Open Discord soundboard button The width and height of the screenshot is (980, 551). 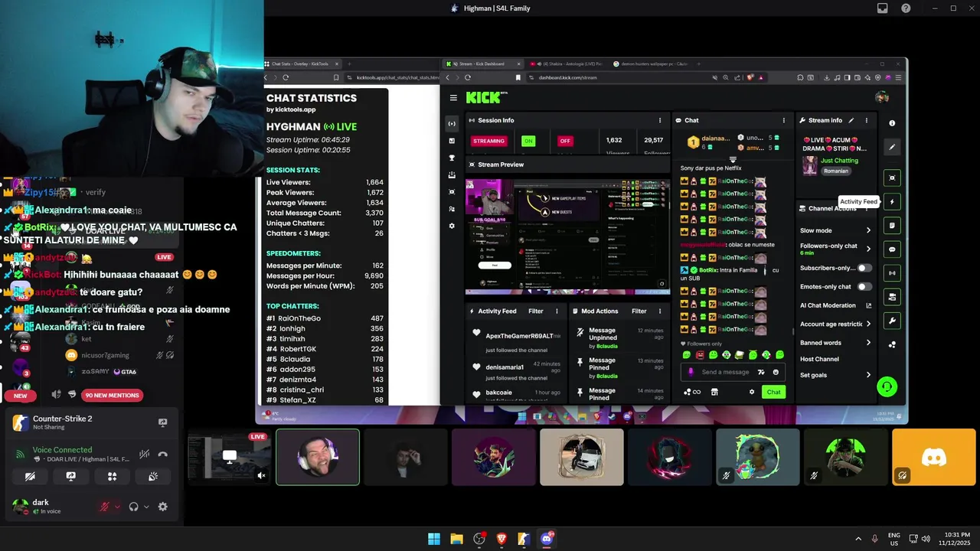click(x=153, y=476)
